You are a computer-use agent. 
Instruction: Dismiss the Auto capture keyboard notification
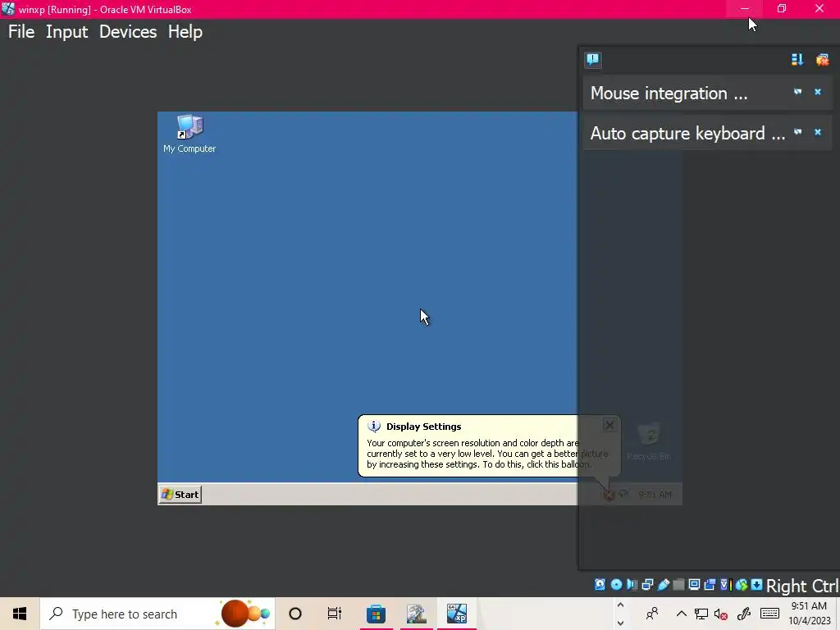[818, 132]
